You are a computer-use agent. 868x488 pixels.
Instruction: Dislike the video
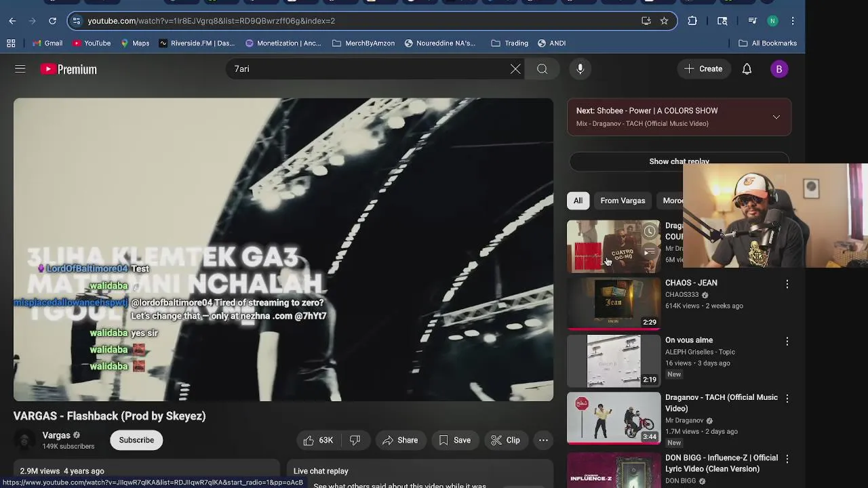[355, 441]
